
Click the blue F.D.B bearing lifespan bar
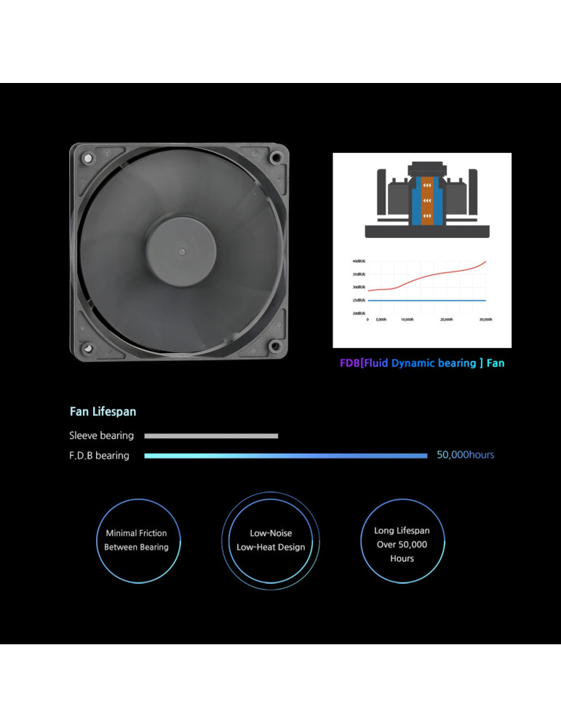tap(285, 456)
